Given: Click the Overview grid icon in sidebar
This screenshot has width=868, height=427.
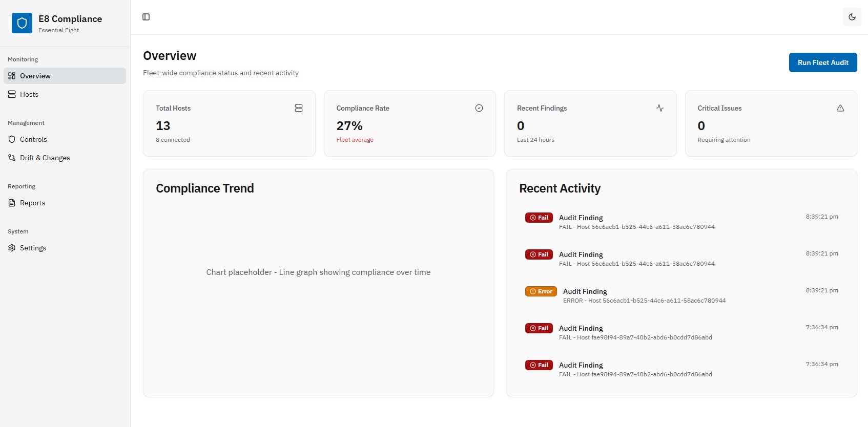Looking at the screenshot, I should tap(12, 76).
